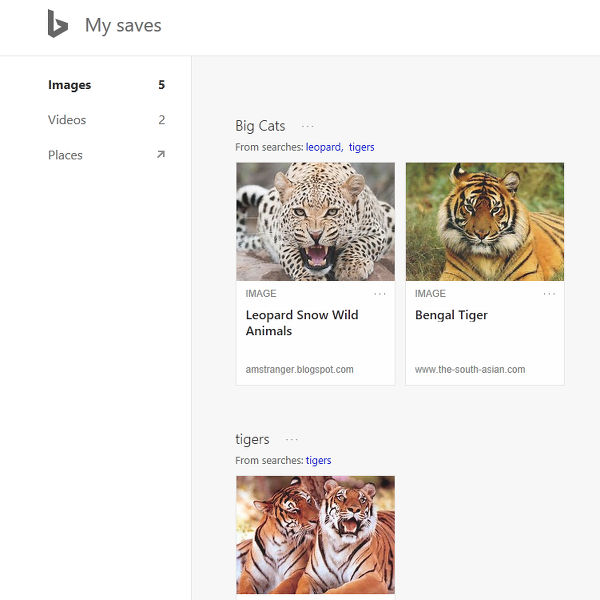Open the snarling leopard thumbnail
Image resolution: width=600 pixels, height=600 pixels.
click(x=315, y=222)
